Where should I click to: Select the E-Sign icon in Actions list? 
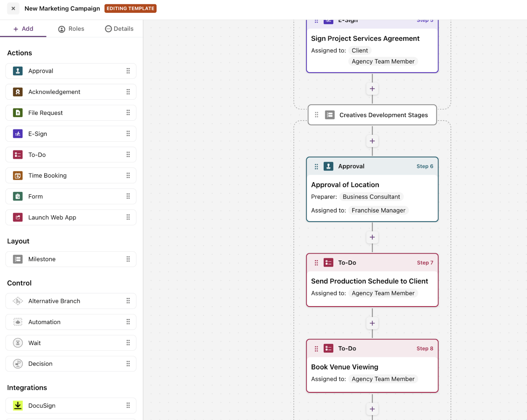18,134
